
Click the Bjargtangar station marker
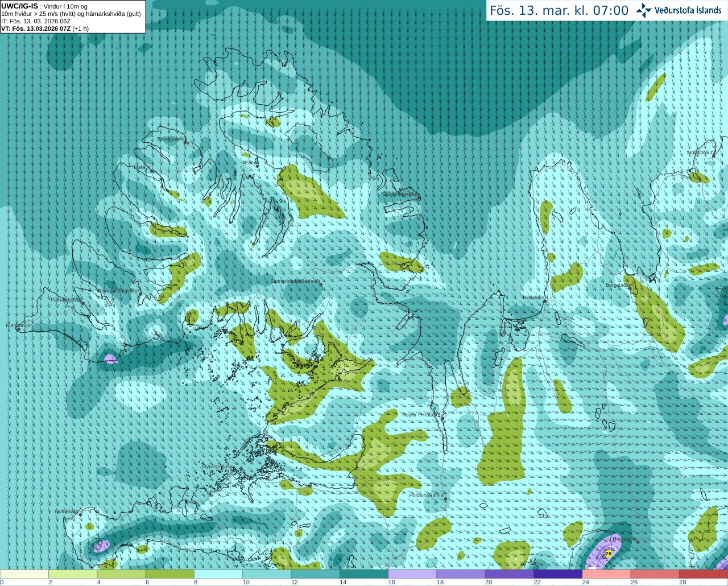click(18, 329)
